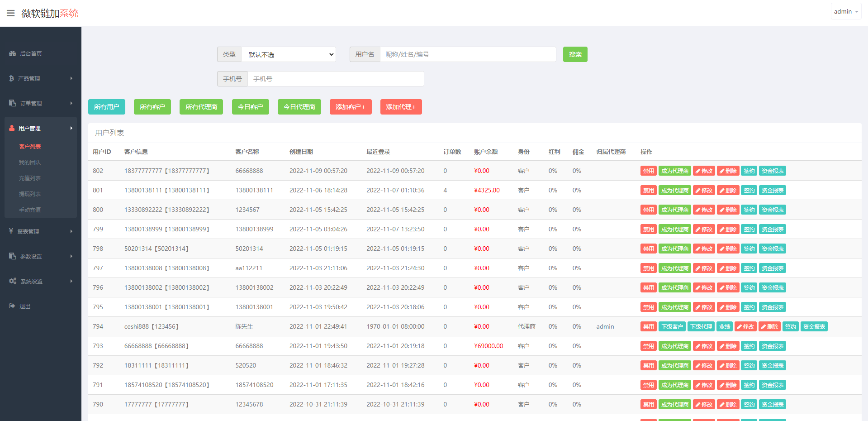Open 产品管理 via its coin icon
Screen dimensions: 868x421
tap(11, 78)
